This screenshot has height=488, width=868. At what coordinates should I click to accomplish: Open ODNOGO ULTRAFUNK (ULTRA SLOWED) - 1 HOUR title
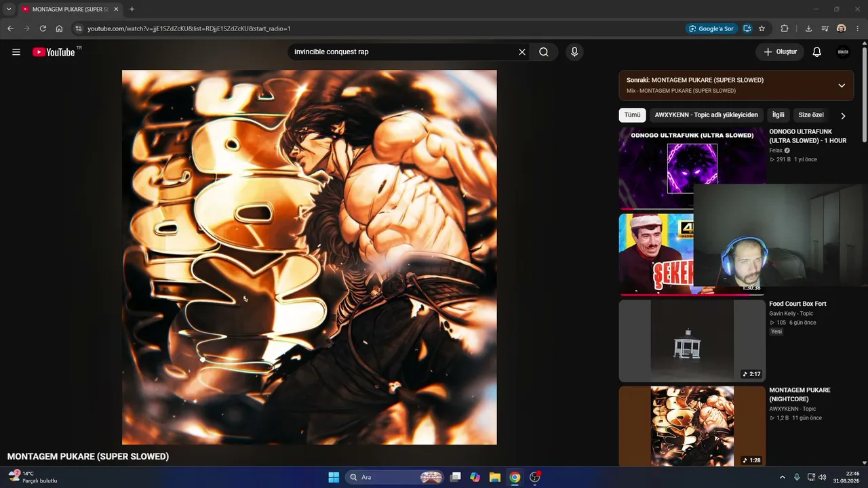pos(808,136)
